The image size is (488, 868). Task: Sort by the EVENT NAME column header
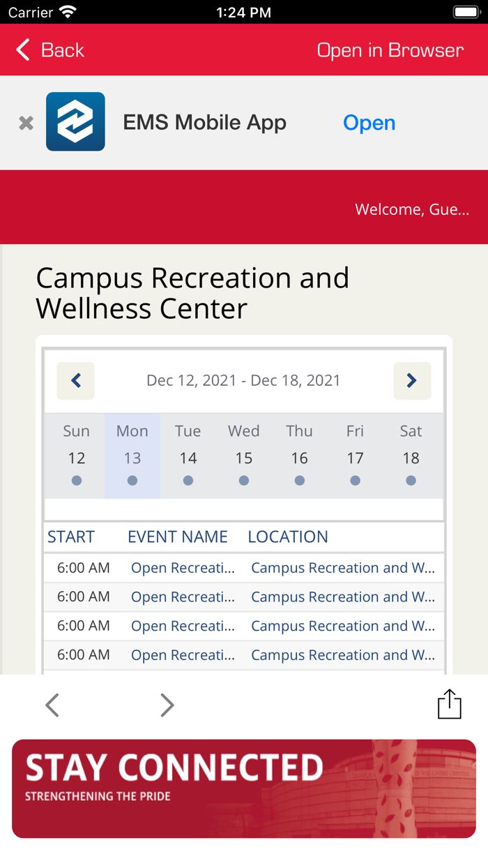177,537
